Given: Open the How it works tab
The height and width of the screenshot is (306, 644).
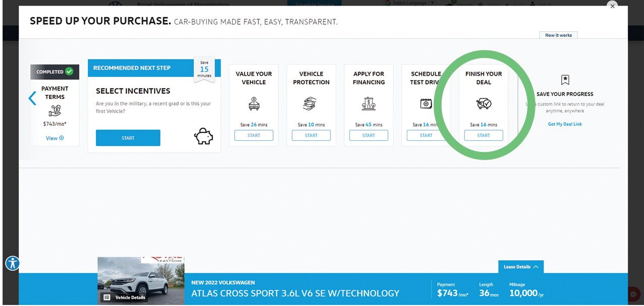Looking at the screenshot, I should [x=558, y=35].
